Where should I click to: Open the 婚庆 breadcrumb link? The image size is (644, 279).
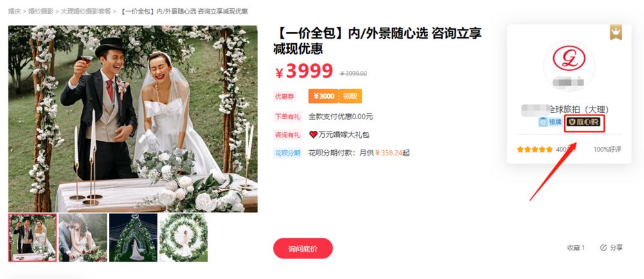pos(14,12)
